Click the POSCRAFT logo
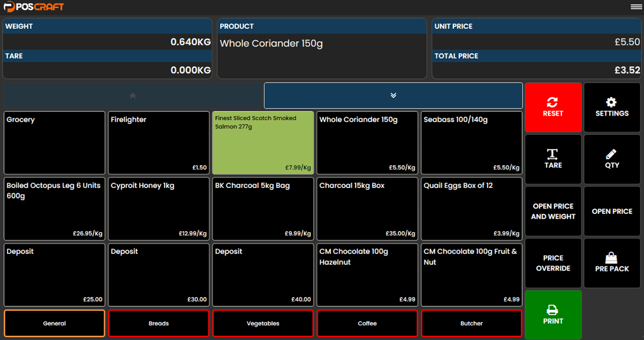644x340 pixels. (x=34, y=7)
